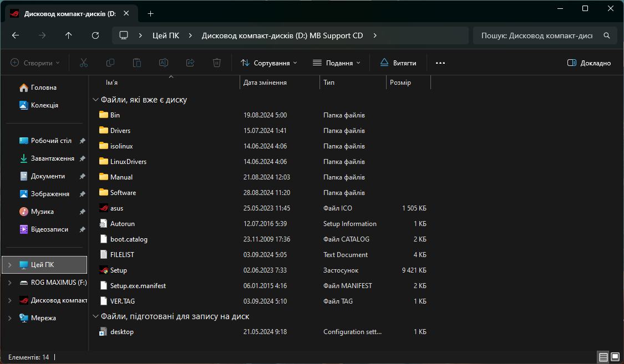Switch to thumbnails view icon in status bar
Viewport: 624px width, 364px height.
[615, 357]
